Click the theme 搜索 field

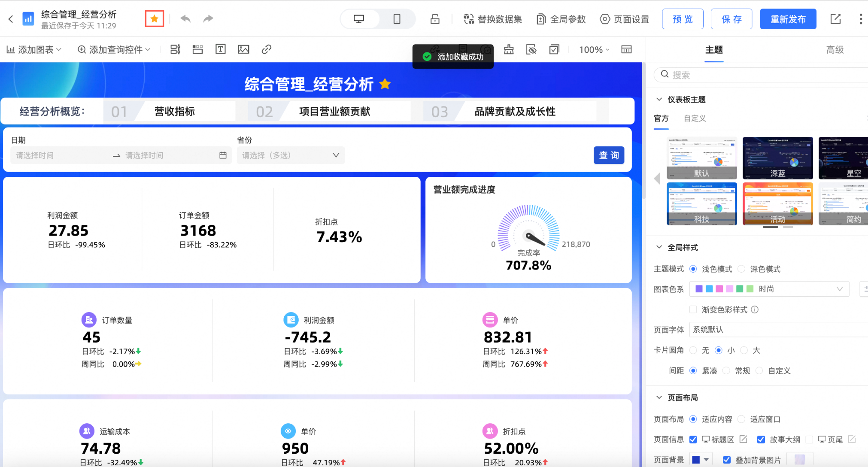click(x=762, y=75)
